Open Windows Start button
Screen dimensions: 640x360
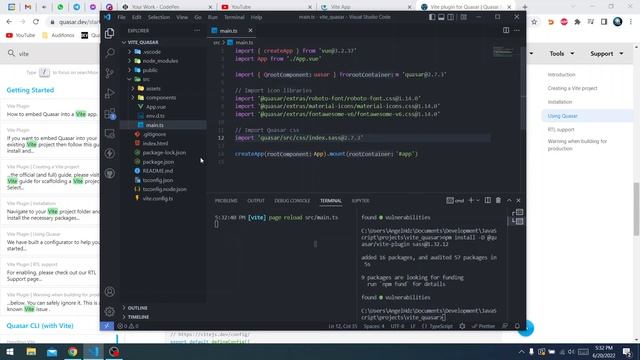click(x=9, y=352)
